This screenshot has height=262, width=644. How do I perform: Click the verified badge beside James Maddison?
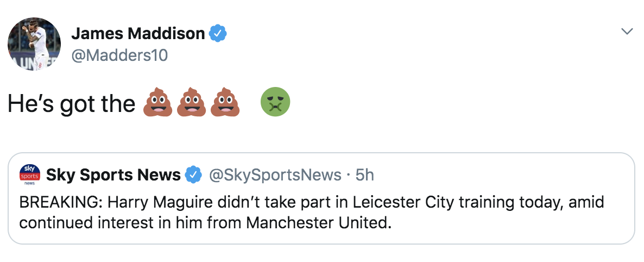click(x=218, y=34)
